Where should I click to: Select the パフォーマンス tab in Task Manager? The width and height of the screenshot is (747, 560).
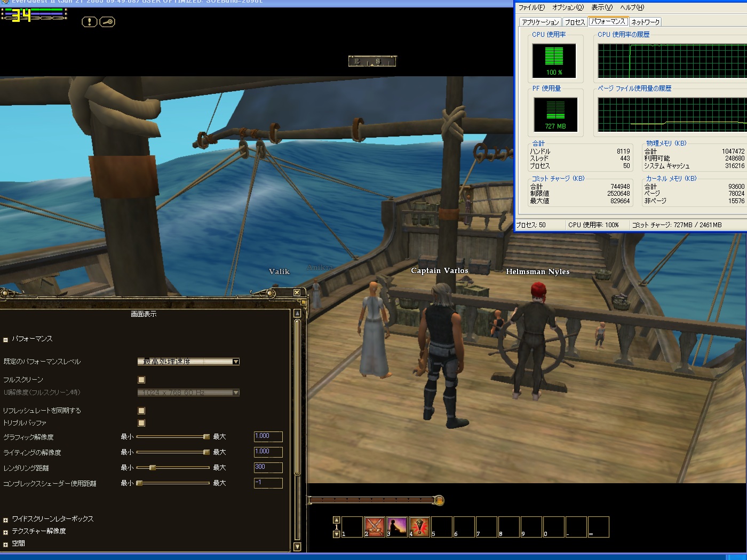tap(608, 21)
